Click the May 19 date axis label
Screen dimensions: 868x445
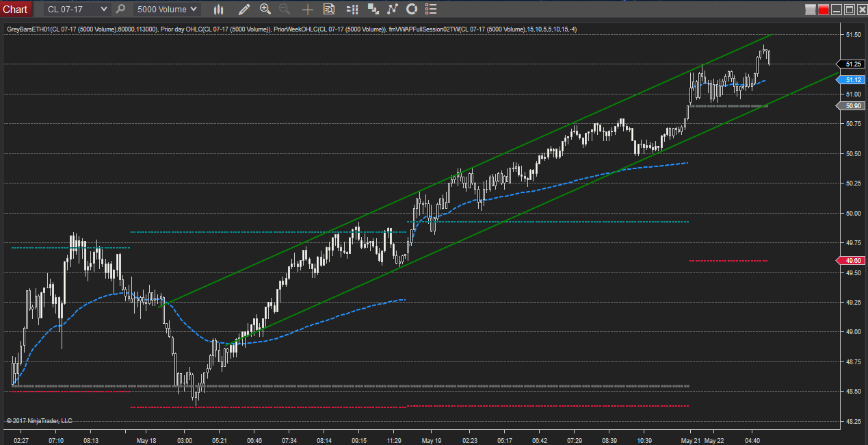[x=431, y=440]
